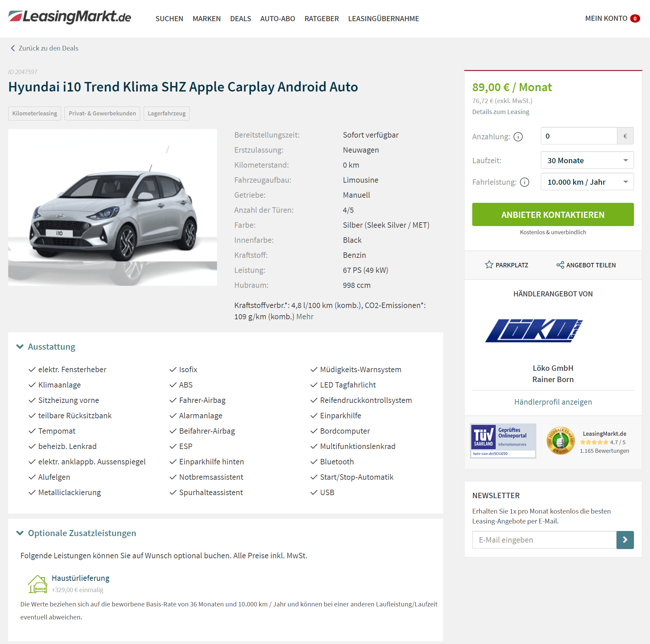Click the Angebot teilen share icon
The width and height of the screenshot is (650, 644).
pyautogui.click(x=560, y=265)
